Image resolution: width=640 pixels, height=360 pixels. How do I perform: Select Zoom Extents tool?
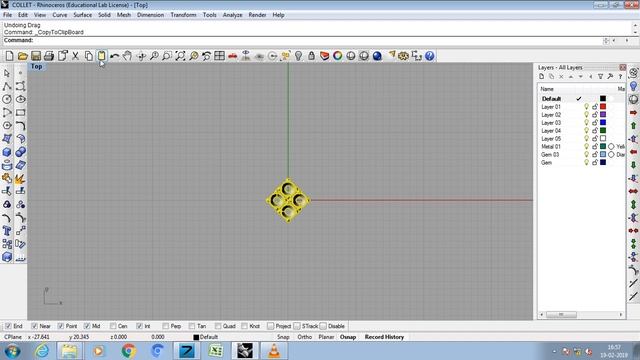pos(180,56)
